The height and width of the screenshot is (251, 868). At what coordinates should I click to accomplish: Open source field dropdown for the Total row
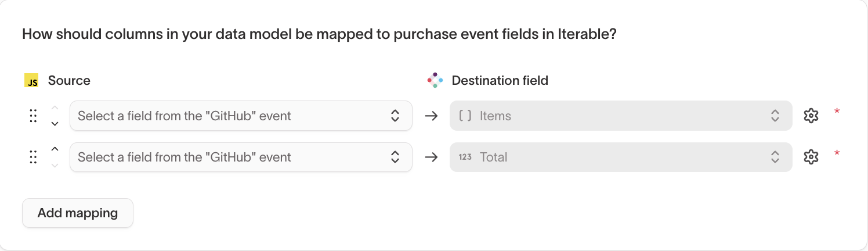[241, 157]
